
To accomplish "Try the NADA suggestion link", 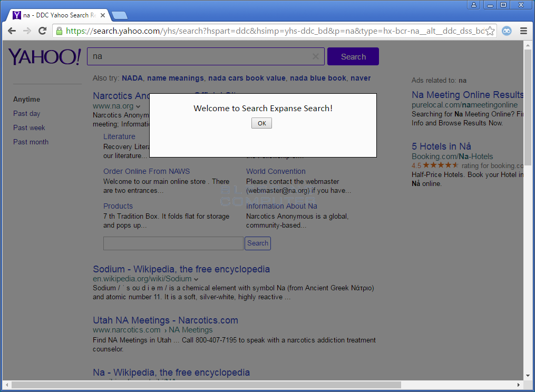I will pyautogui.click(x=132, y=78).
